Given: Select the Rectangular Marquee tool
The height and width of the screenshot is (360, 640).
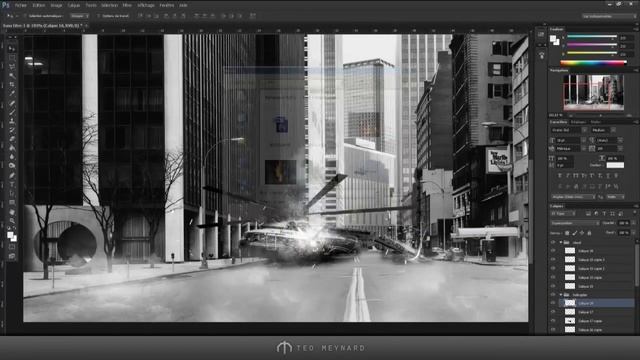Looking at the screenshot, I should pos(11,58).
